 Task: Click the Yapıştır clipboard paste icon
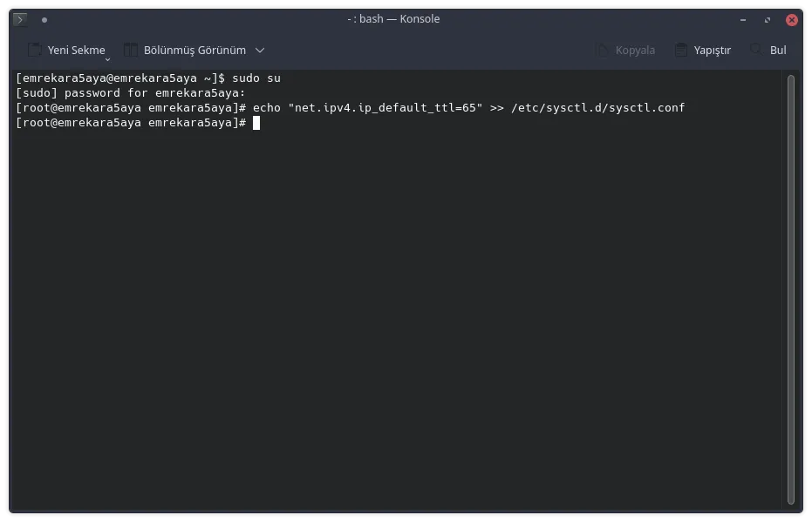680,51
